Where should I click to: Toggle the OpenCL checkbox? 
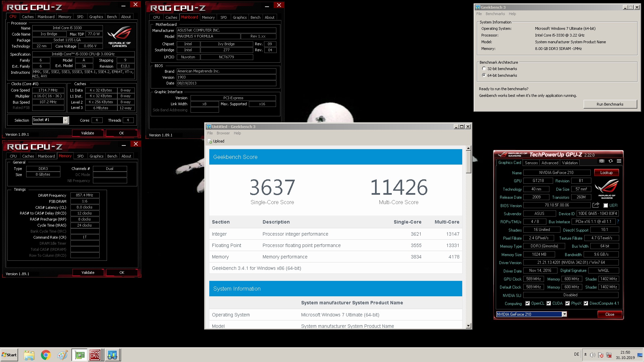528,303
